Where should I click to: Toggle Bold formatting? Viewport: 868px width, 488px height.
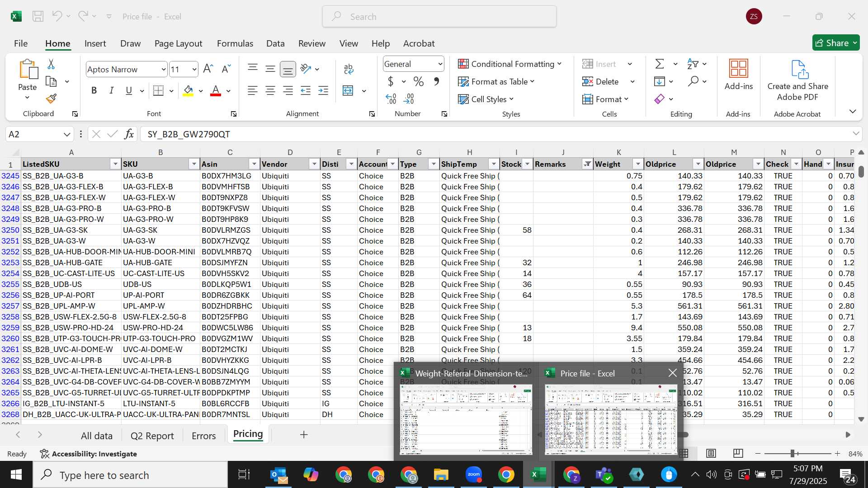[94, 90]
